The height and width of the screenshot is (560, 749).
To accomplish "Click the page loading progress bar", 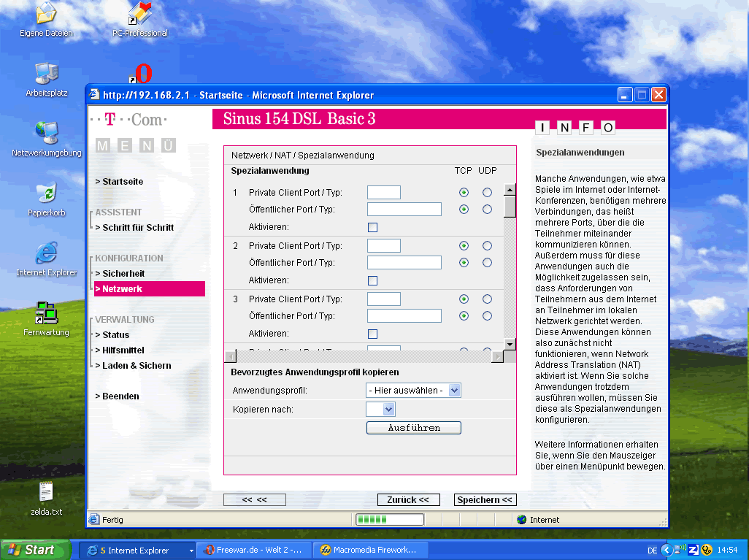I will (390, 519).
